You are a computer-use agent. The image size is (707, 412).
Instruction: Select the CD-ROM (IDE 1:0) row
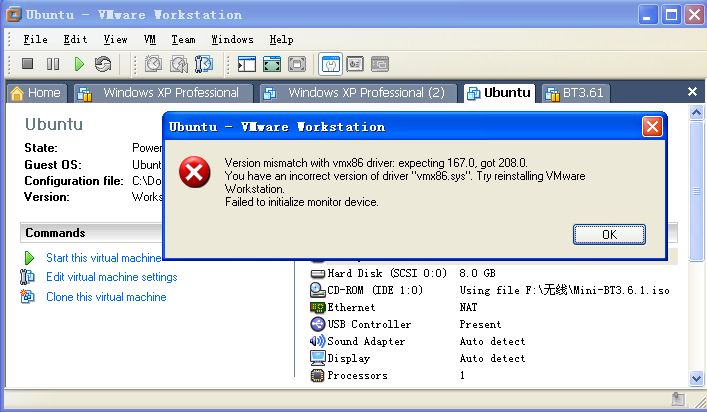[493, 290]
